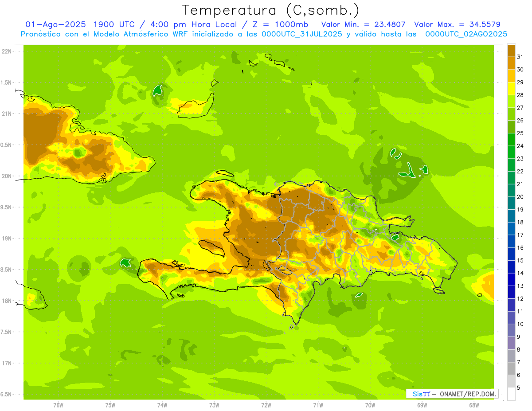Click the blue legend swatch between 15 and 16
The image size is (532, 411).
point(511,254)
